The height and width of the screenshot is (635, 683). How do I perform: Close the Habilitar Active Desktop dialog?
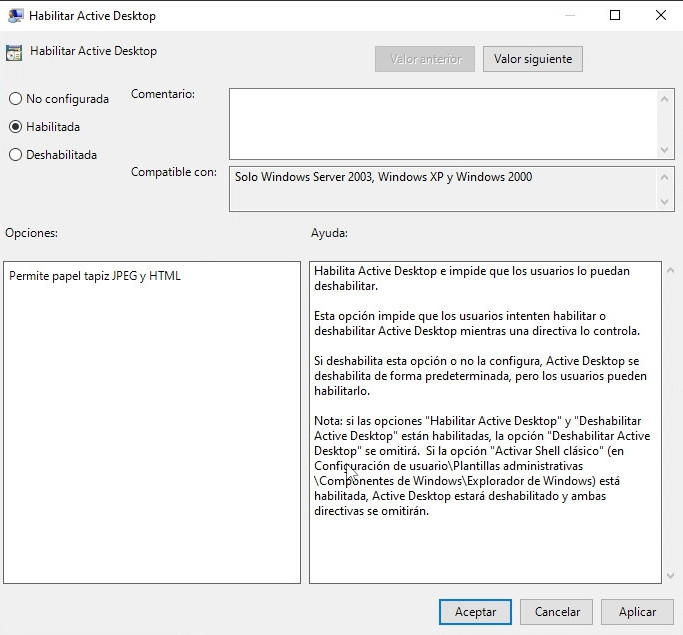(660, 16)
